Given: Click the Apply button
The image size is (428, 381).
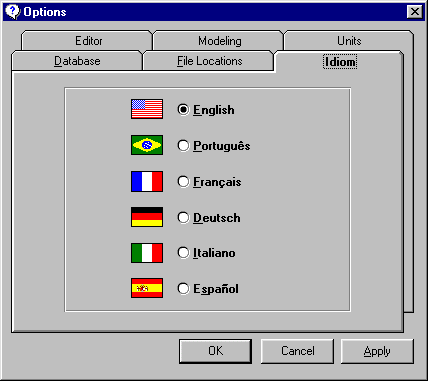Looking at the screenshot, I should pos(377,351).
